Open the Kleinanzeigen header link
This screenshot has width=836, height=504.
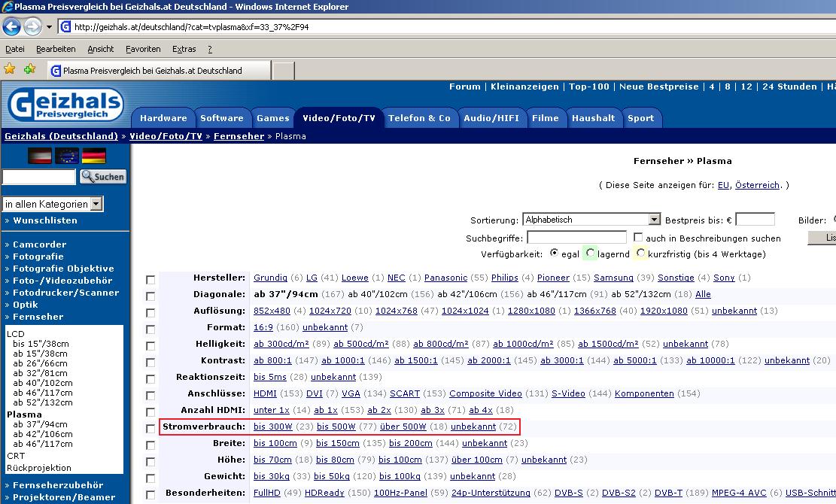pos(524,87)
